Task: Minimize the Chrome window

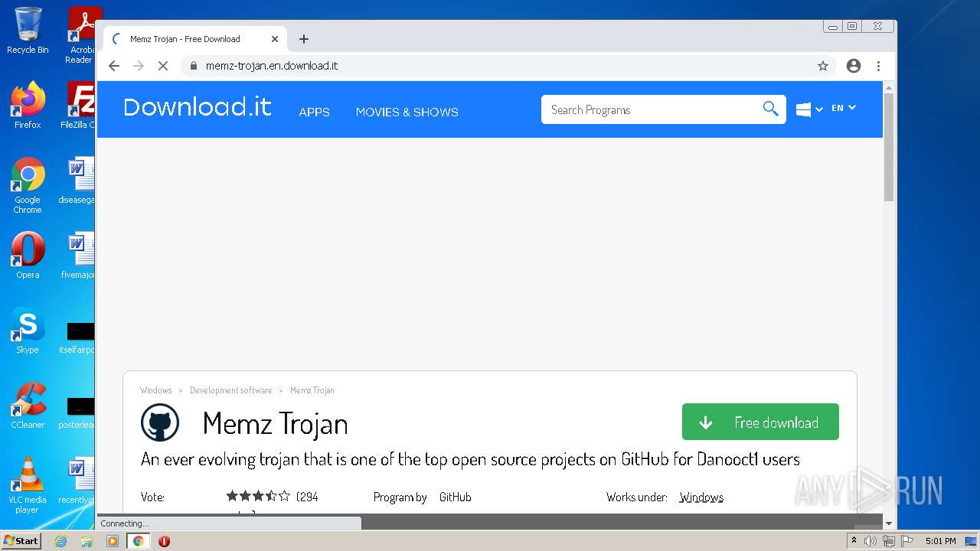Action: (x=833, y=26)
